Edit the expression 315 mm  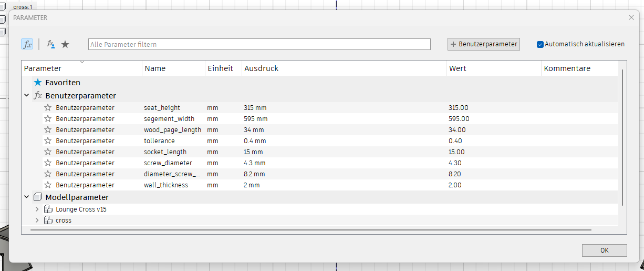pos(255,107)
